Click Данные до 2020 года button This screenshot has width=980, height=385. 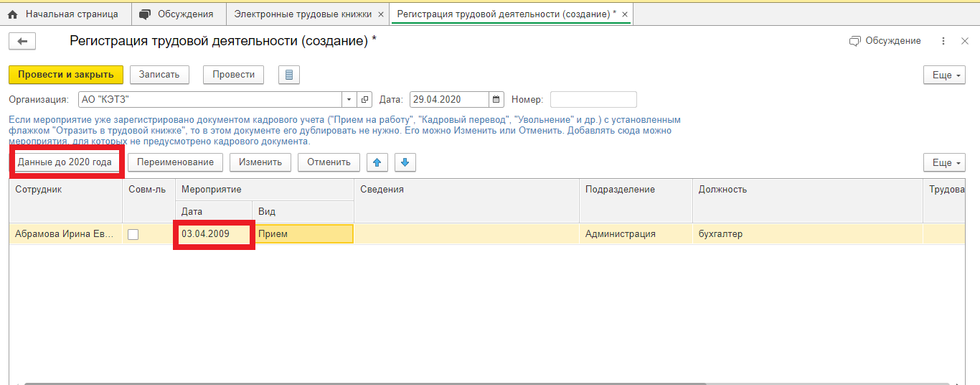65,162
